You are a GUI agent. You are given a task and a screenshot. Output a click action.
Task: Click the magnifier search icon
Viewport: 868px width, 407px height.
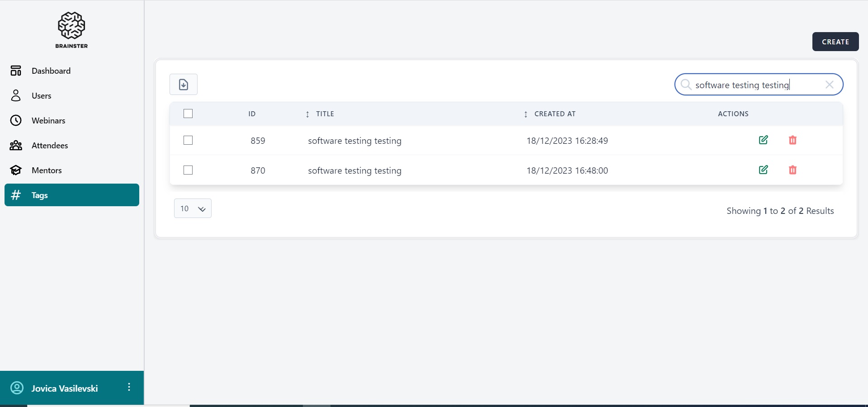685,85
